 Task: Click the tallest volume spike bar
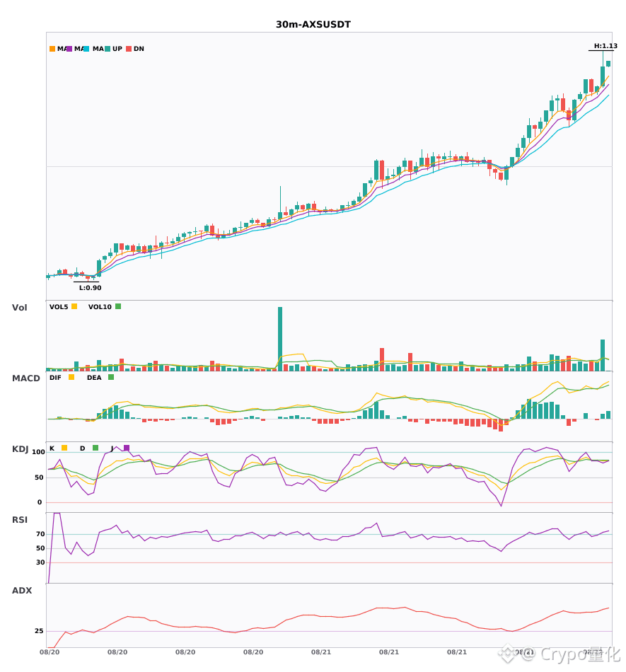click(280, 339)
